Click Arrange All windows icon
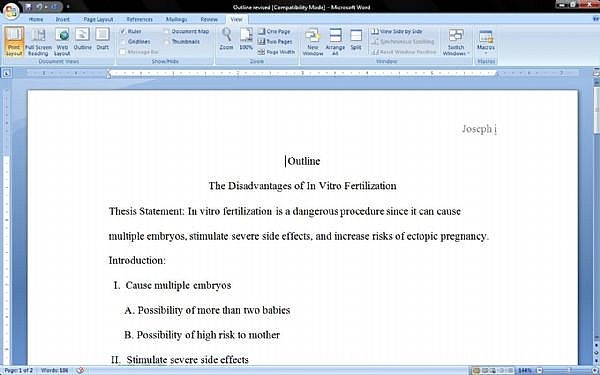The width and height of the screenshot is (600, 375). click(335, 42)
